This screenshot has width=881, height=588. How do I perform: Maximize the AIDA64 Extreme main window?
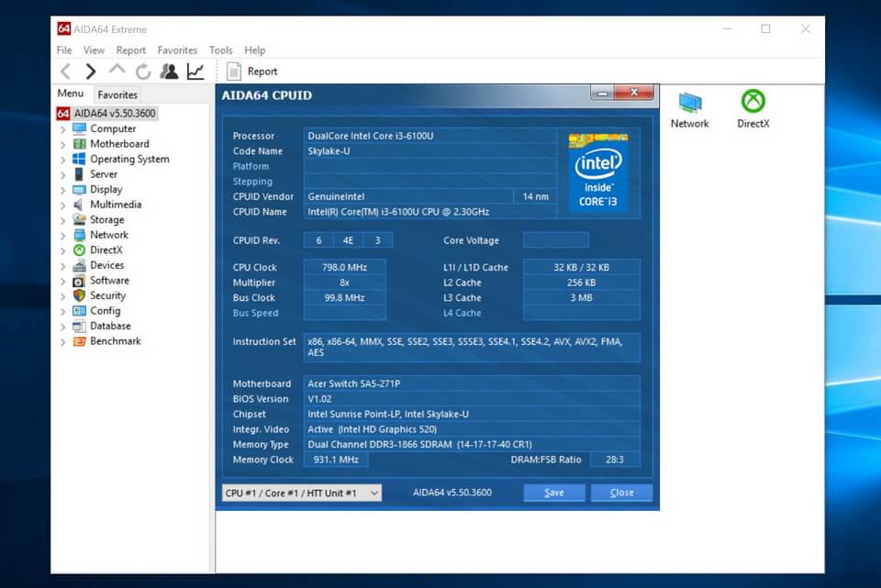coord(765,28)
